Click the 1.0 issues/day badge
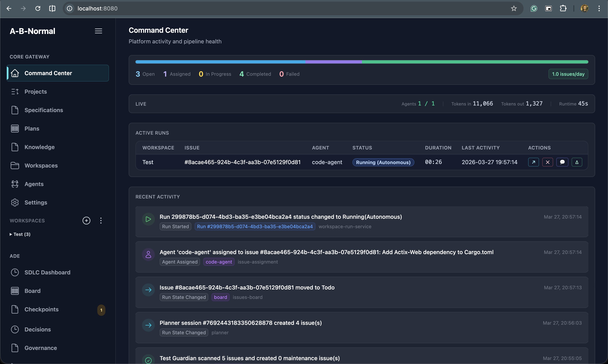The height and width of the screenshot is (364, 608). 568,74
